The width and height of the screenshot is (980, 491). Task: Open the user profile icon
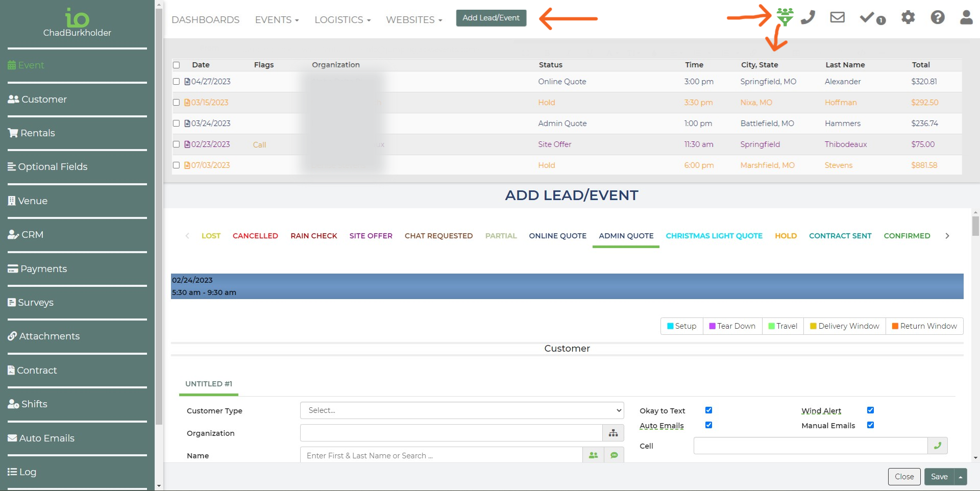[x=966, y=17]
